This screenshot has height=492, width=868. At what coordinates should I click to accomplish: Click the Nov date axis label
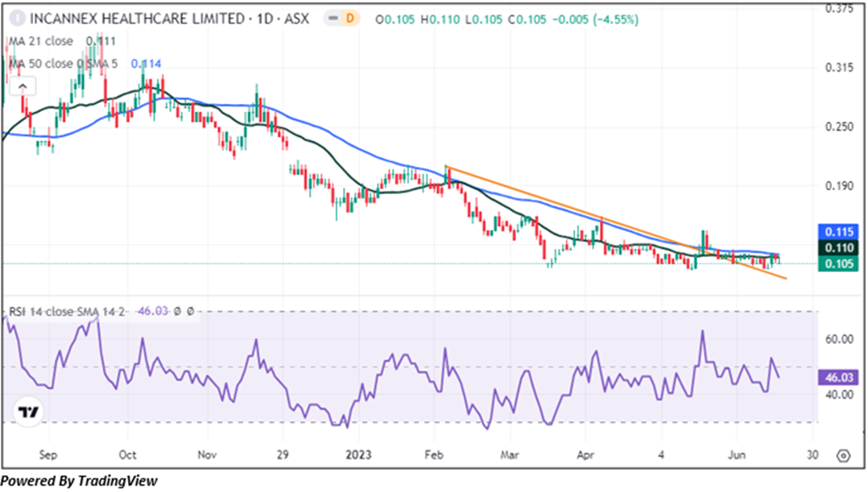coord(206,455)
